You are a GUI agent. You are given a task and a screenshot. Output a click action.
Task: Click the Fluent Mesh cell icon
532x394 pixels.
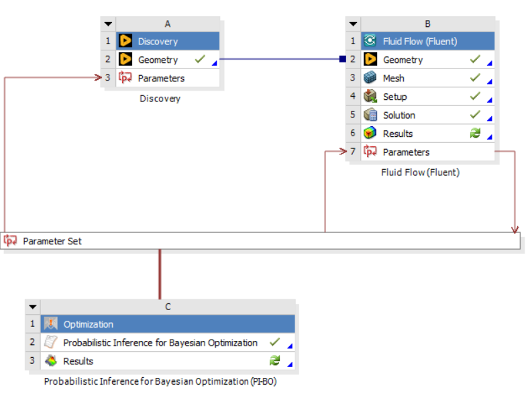coord(370,79)
